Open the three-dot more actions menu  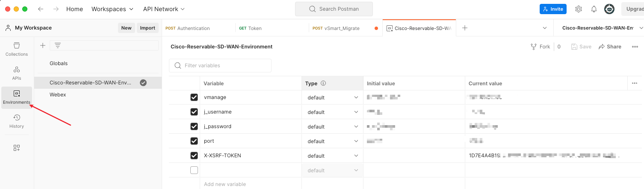(x=635, y=47)
